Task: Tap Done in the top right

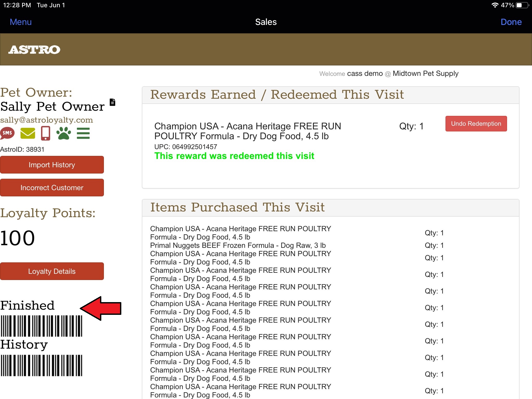Action: pyautogui.click(x=511, y=22)
